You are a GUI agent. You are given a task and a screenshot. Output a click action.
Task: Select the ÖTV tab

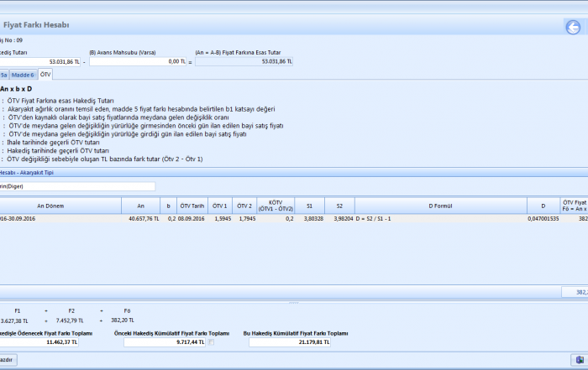point(45,75)
